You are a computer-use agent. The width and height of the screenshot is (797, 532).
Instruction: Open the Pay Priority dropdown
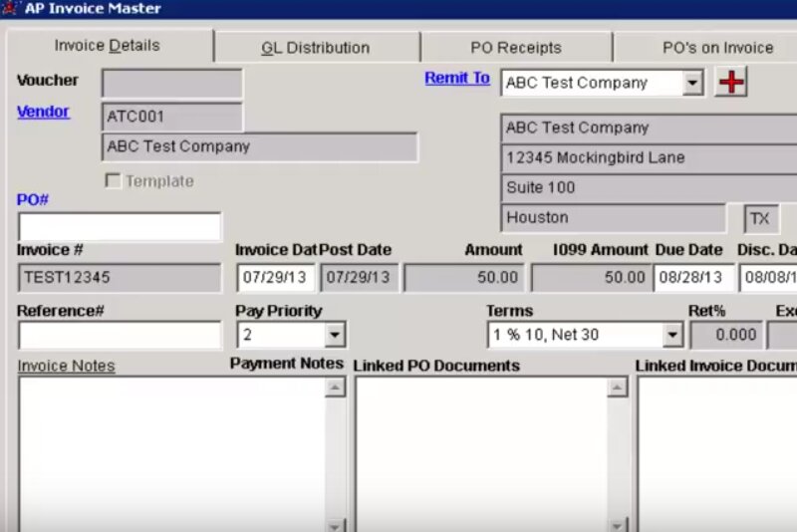335,336
